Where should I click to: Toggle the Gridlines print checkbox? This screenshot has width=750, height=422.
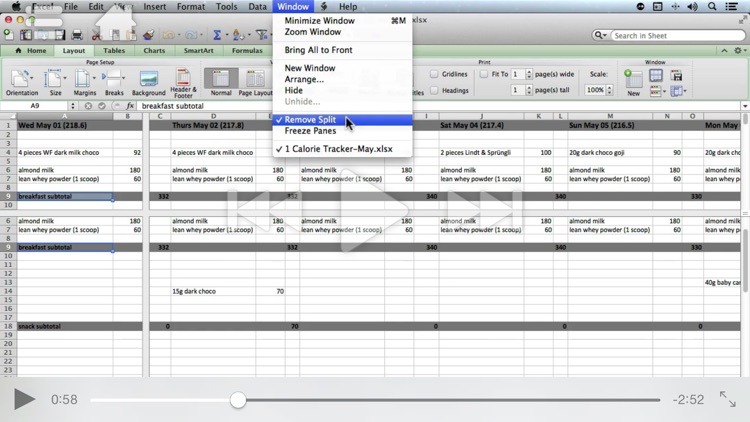pos(434,74)
